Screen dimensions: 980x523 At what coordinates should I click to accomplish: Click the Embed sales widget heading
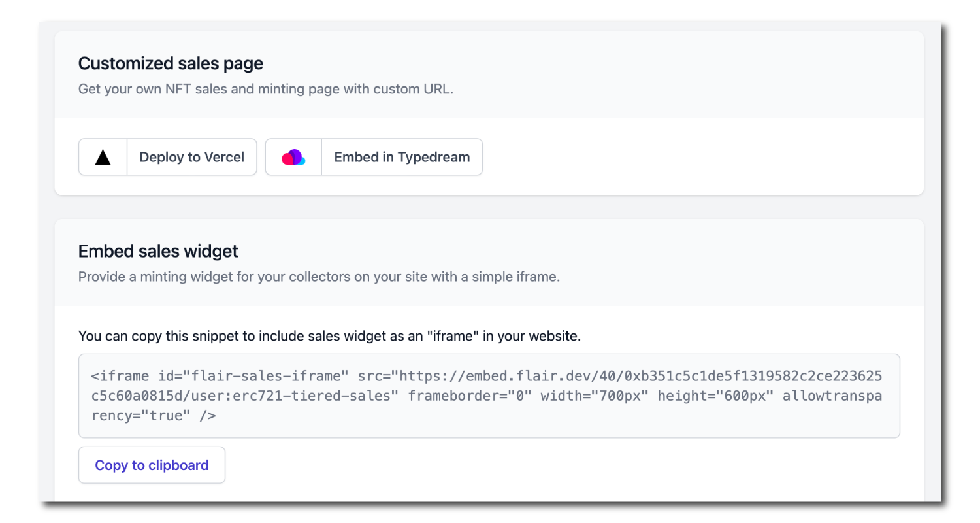158,251
